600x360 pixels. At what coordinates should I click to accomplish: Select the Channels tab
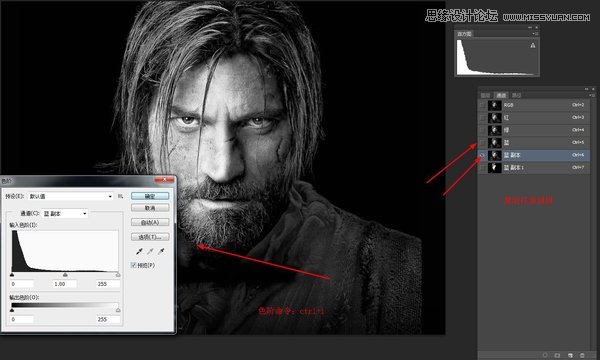(x=501, y=95)
